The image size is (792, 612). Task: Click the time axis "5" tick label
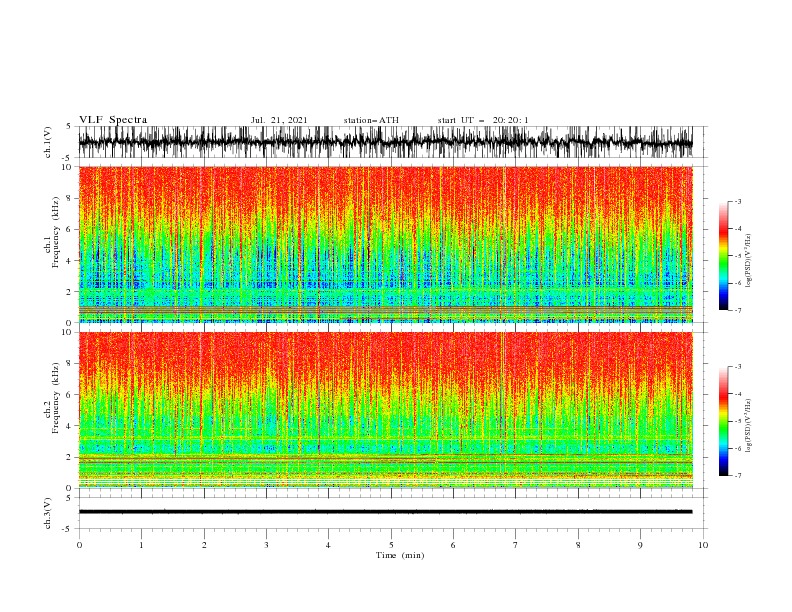(391, 545)
